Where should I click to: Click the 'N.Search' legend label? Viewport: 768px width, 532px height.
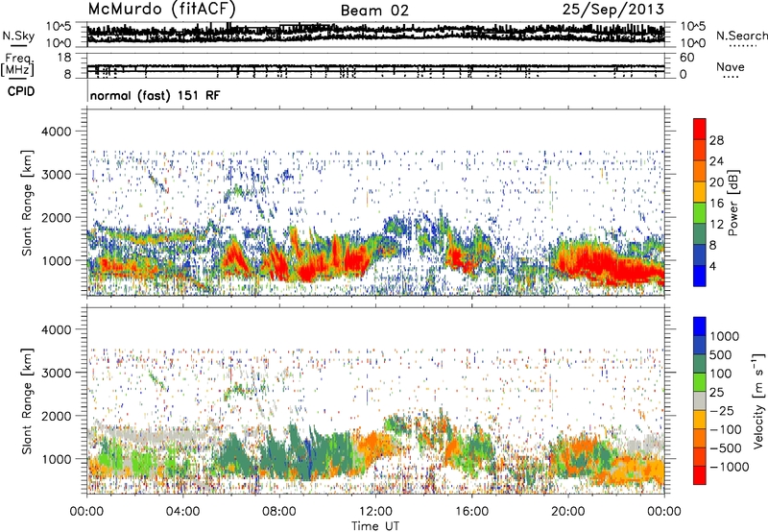[741, 36]
